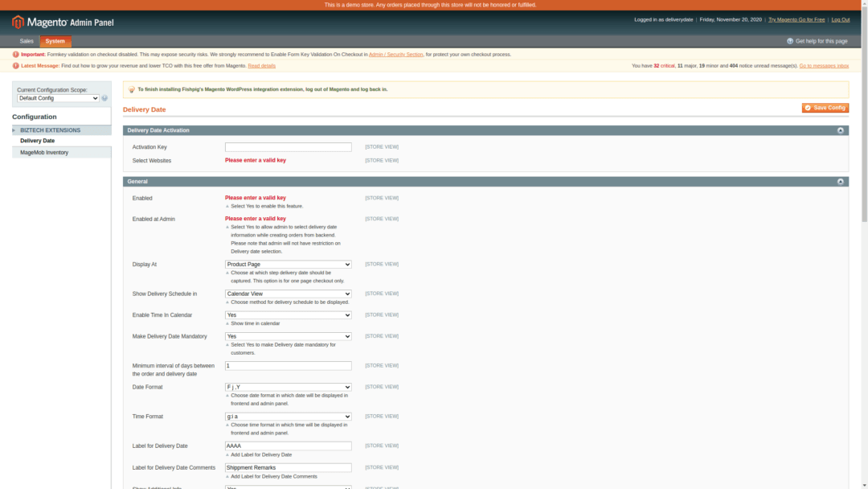Screen dimensions: 868x489
Task: Change Make Delivery Date Mandatory option
Action: point(288,336)
